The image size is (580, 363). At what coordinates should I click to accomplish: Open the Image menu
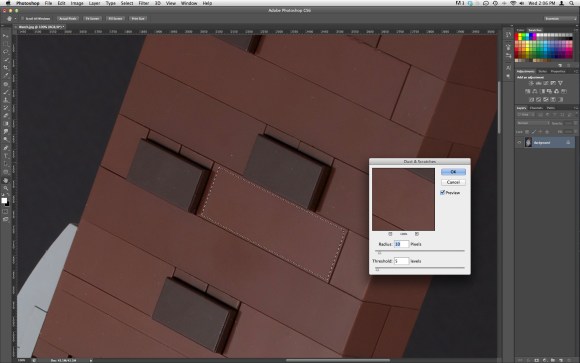pyautogui.click(x=77, y=3)
